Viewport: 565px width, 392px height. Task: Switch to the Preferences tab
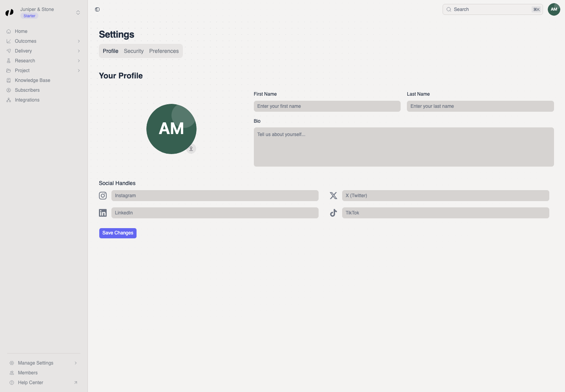tap(164, 51)
